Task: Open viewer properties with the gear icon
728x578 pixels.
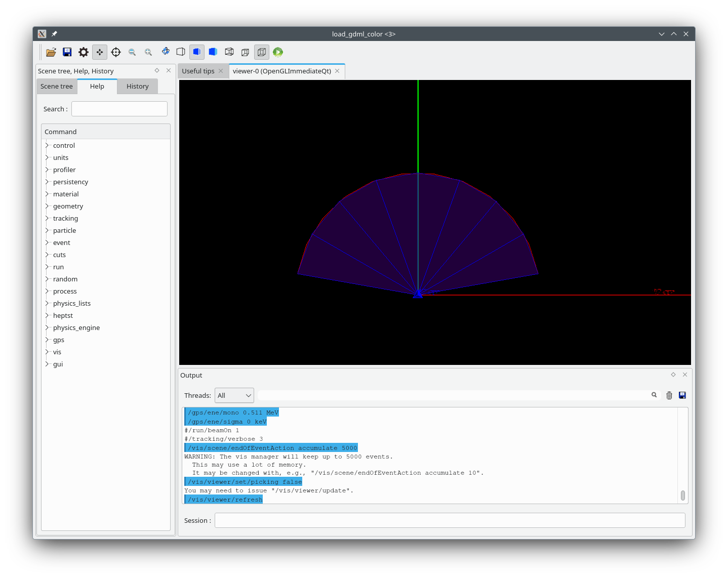Action: [x=84, y=52]
